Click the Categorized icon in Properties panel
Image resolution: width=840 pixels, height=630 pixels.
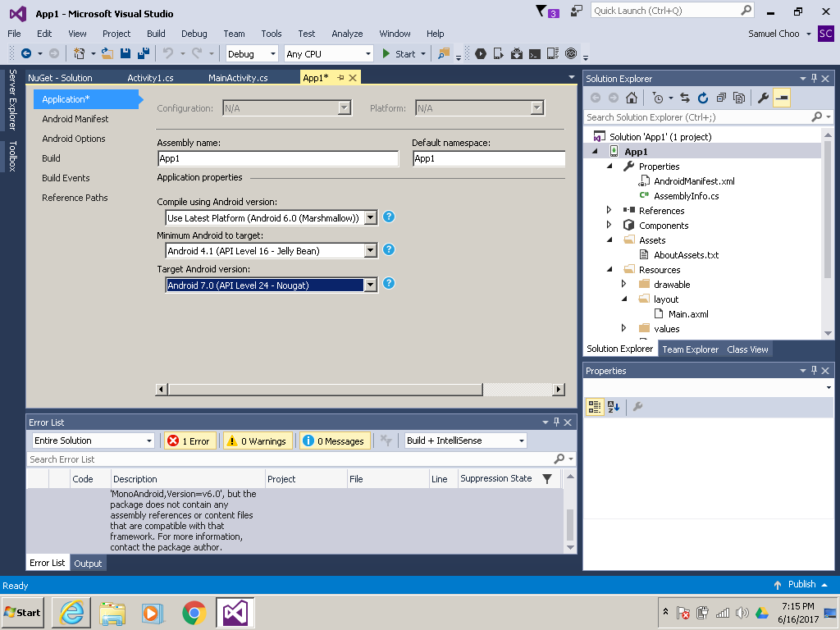coord(595,407)
